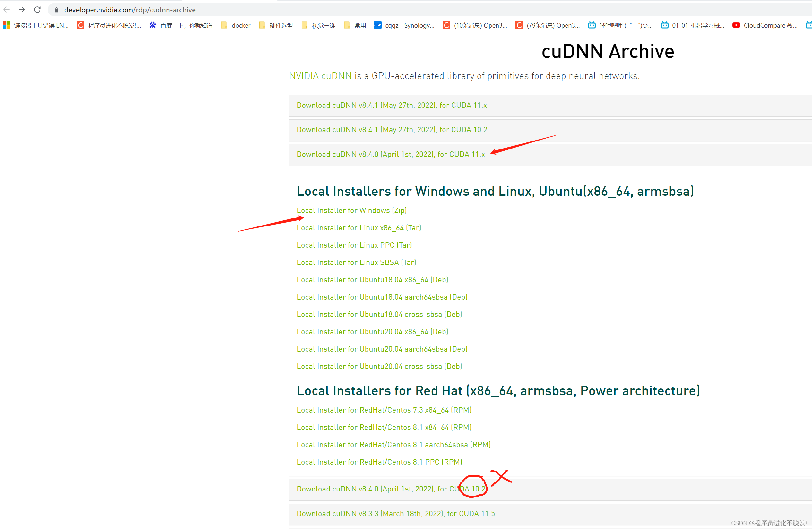The height and width of the screenshot is (529, 812).
Task: Download Ubuntu20.04 x86_64 Deb installer
Action: pos(372,332)
